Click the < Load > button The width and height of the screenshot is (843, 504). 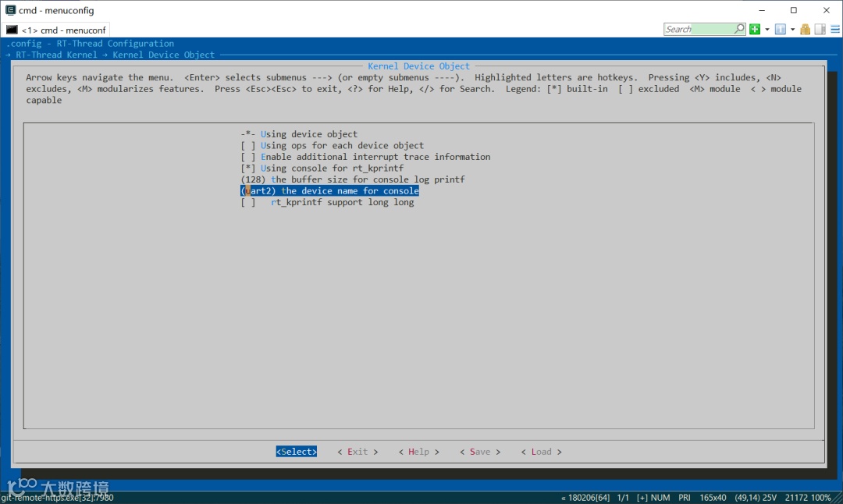(542, 452)
